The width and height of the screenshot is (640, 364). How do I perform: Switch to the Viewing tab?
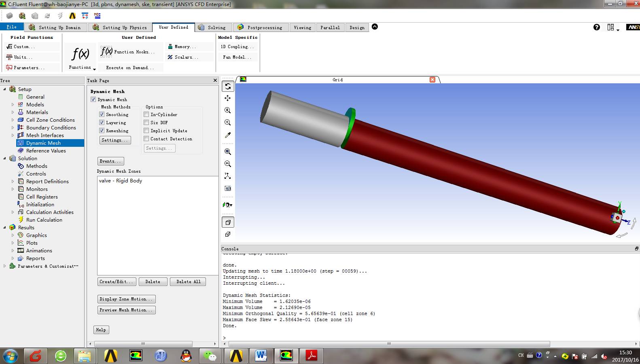point(303,27)
